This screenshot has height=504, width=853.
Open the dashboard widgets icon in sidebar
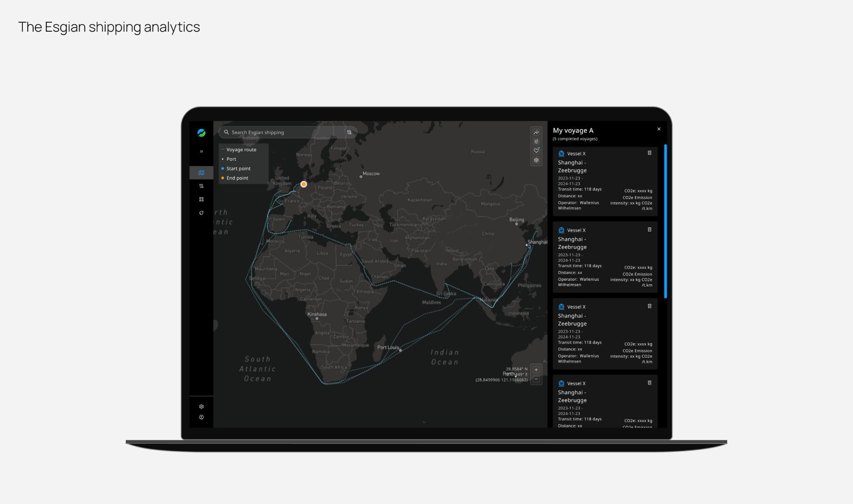[x=201, y=199]
